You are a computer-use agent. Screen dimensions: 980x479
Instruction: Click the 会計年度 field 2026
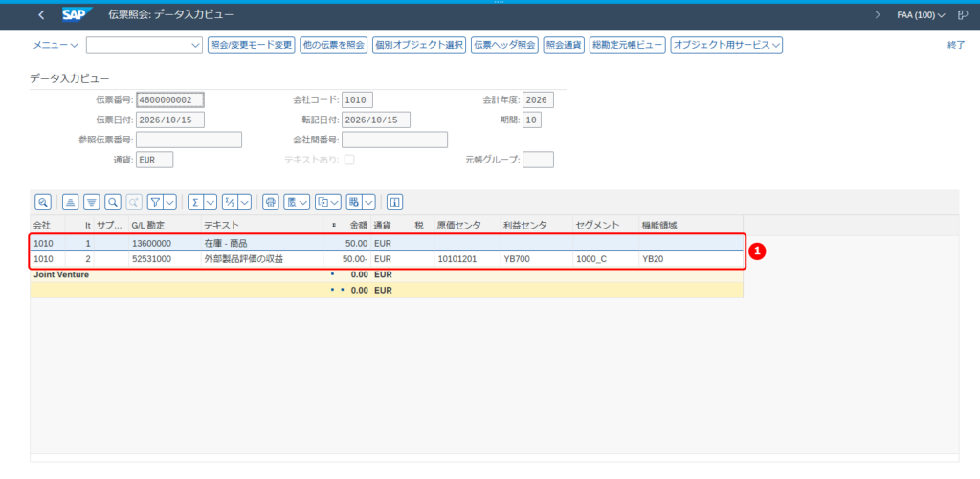pyautogui.click(x=538, y=100)
